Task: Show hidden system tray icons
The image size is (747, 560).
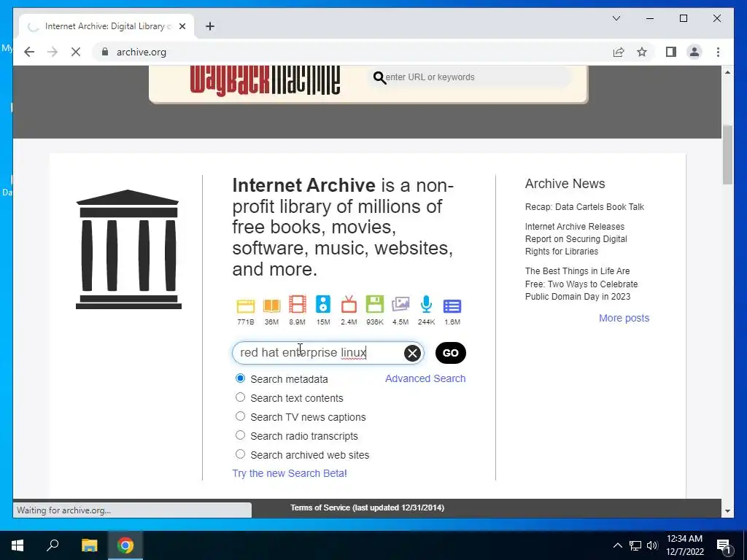Action: click(617, 545)
